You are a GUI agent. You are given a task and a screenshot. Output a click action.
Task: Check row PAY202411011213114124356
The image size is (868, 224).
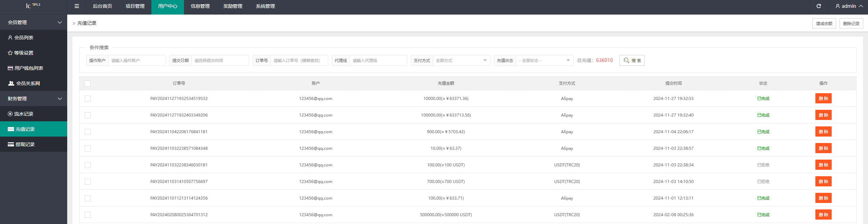click(88, 198)
